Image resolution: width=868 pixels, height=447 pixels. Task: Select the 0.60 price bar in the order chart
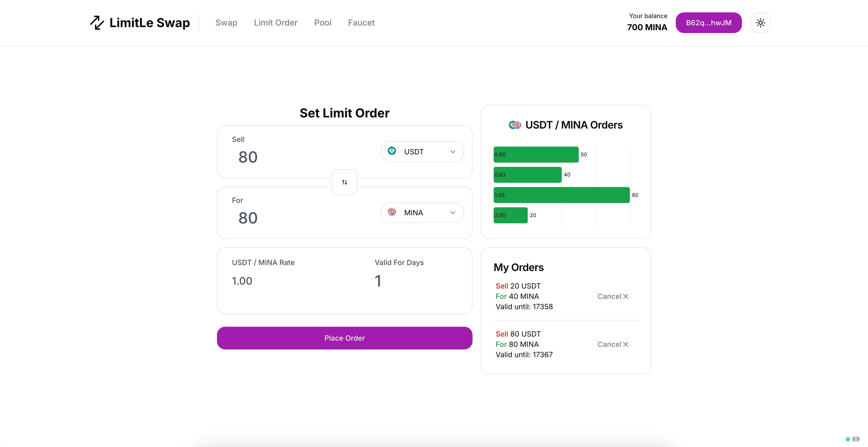536,155
